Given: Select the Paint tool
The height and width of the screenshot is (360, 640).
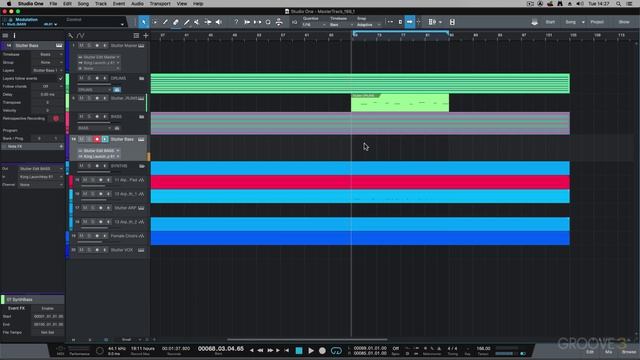Looking at the screenshot, I should click(187, 22).
